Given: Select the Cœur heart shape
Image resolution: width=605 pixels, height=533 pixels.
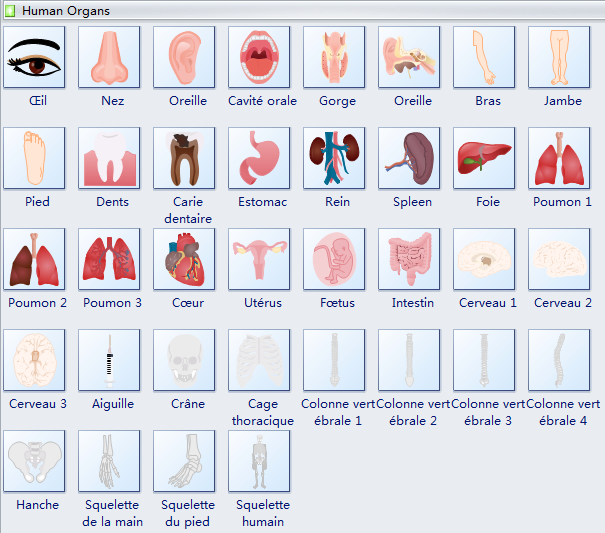Looking at the screenshot, I should tap(184, 259).
